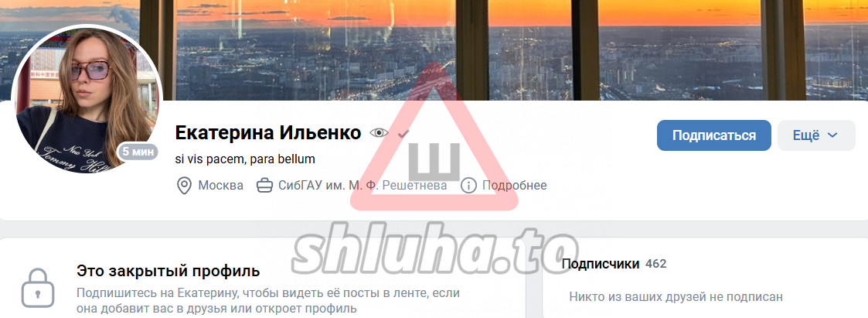This screenshot has height=318, width=868.
Task: Open СибГАУ им. М. Ф. Решетнева link
Action: click(363, 186)
